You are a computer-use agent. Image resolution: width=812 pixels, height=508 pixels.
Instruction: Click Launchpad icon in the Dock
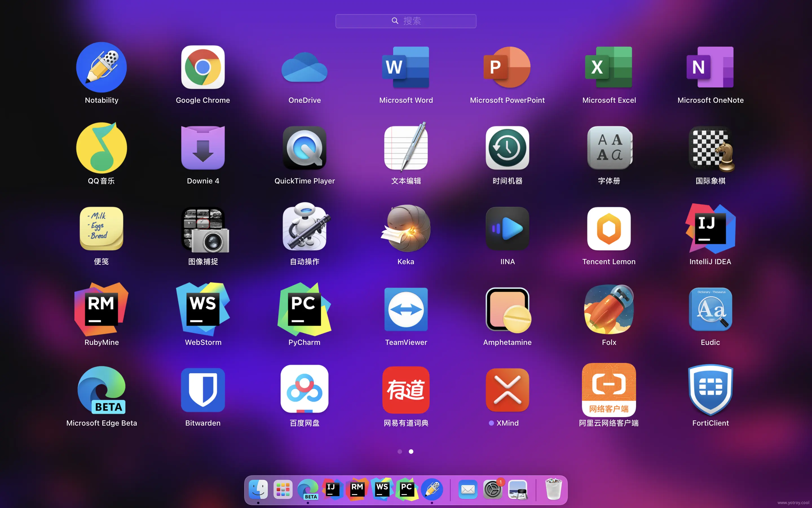point(283,490)
